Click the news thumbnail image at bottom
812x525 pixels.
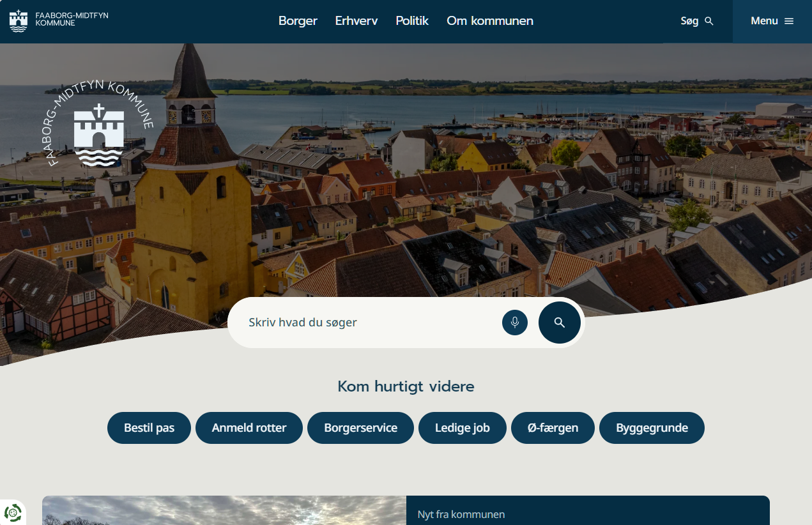[224, 511]
